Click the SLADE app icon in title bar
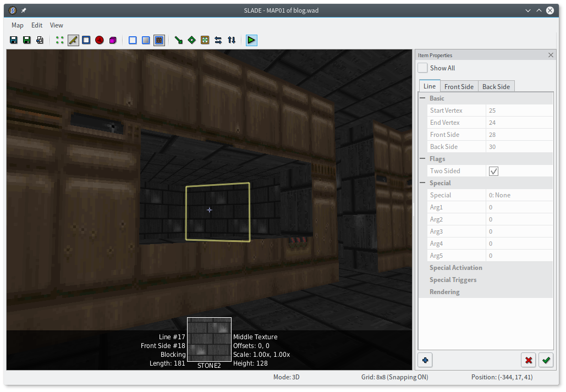The image size is (566, 392). 13,10
